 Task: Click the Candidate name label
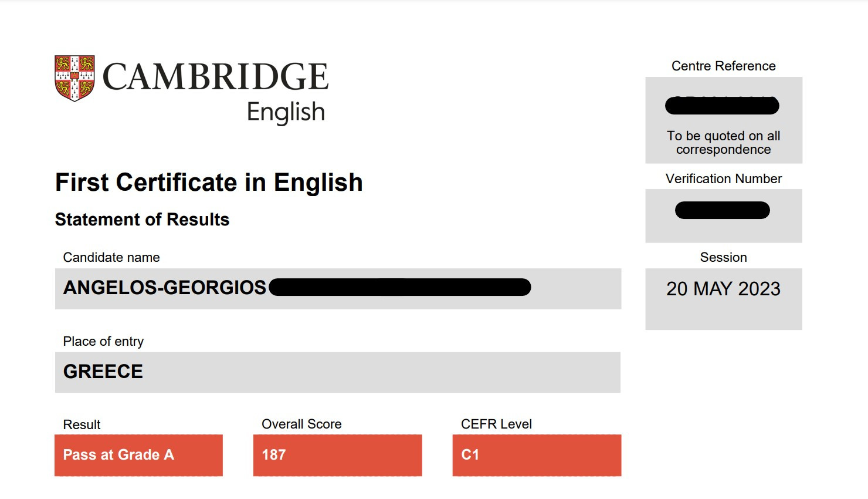(111, 257)
